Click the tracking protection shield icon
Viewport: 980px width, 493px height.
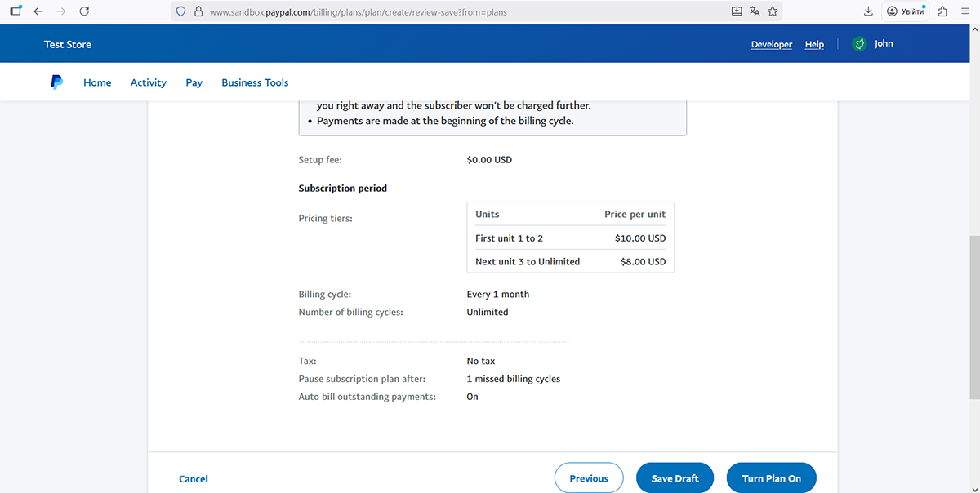[x=181, y=12]
